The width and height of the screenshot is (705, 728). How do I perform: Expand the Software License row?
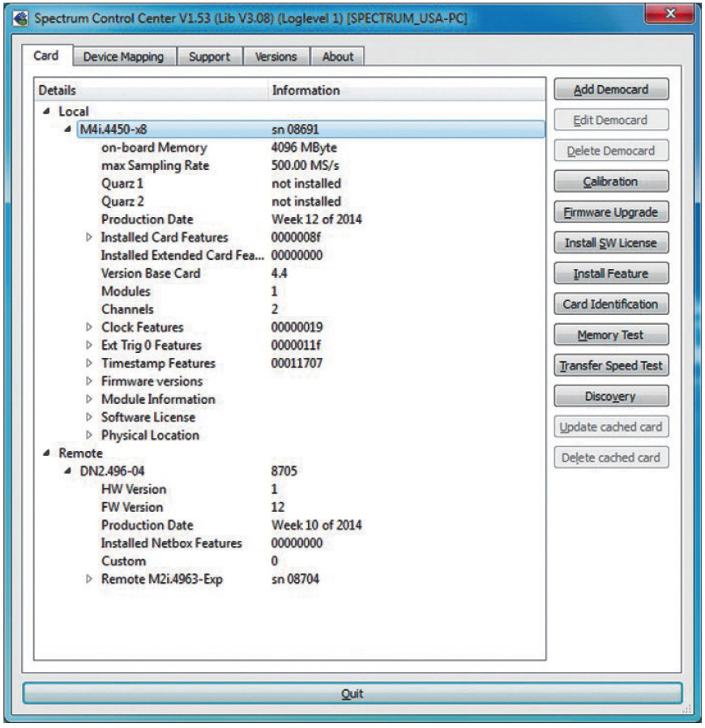[x=89, y=417]
